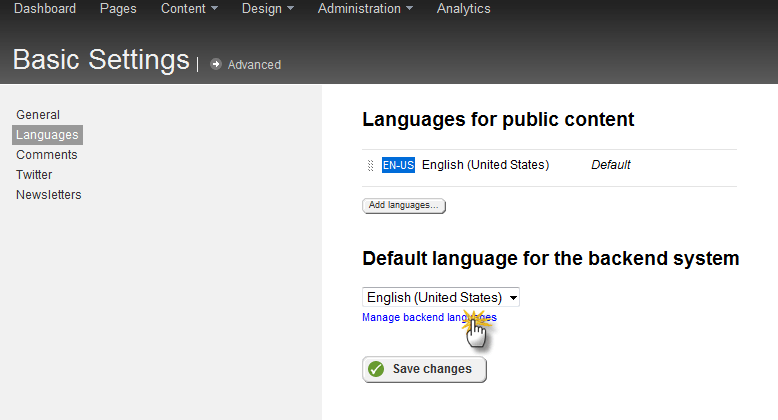This screenshot has height=420, width=778.
Task: Click the EN-US language code badge
Action: pyautogui.click(x=398, y=165)
